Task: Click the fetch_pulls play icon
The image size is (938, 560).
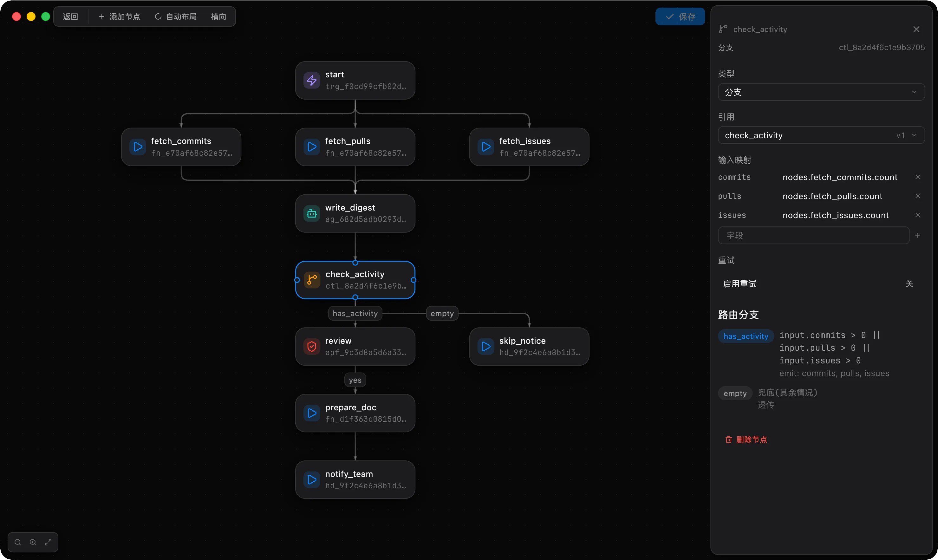Action: (312, 147)
